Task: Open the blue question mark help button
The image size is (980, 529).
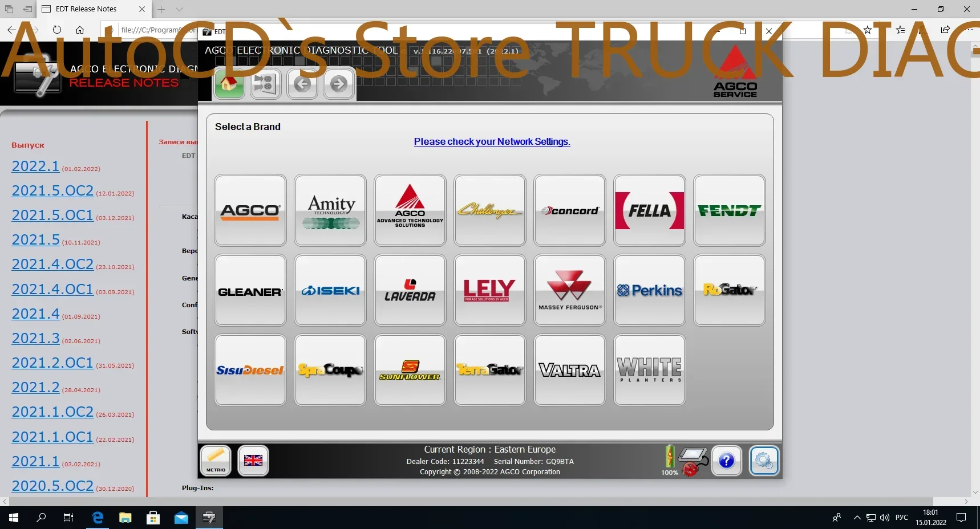Action: point(726,461)
